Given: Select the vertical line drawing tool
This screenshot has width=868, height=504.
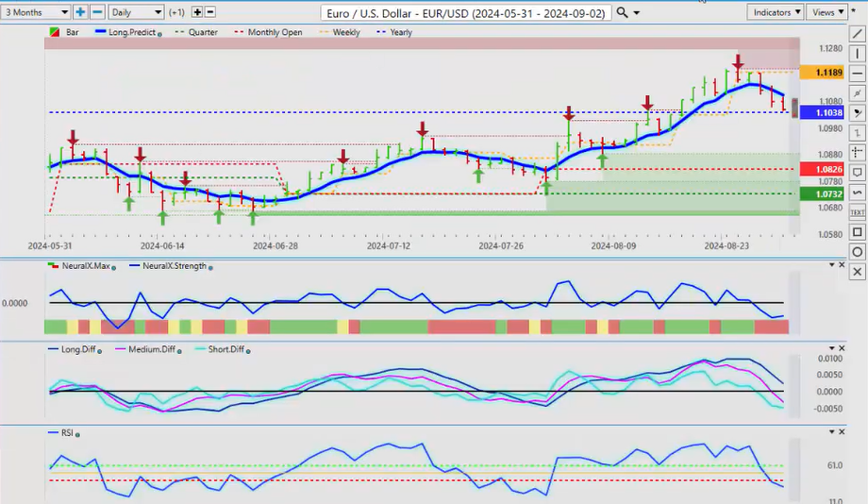Looking at the screenshot, I should (857, 53).
